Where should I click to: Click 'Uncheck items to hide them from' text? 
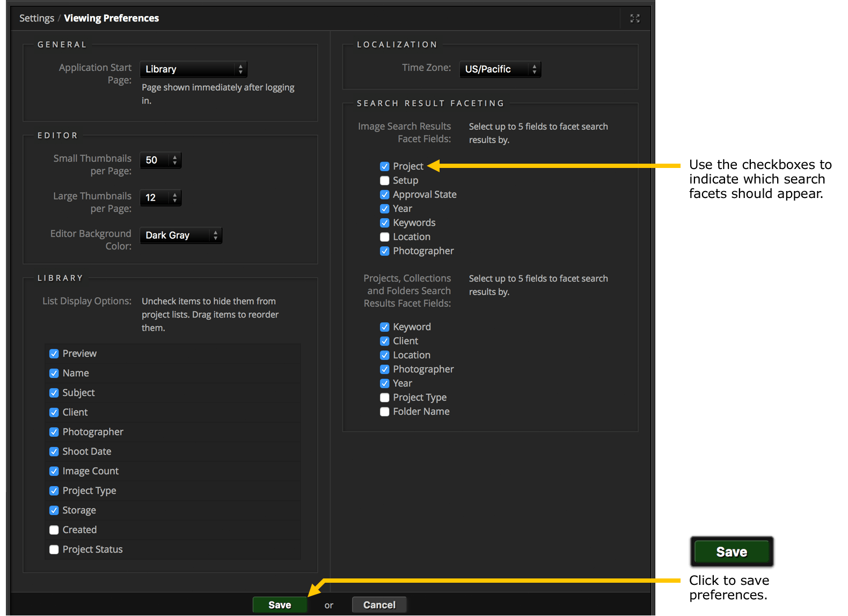coord(209,301)
